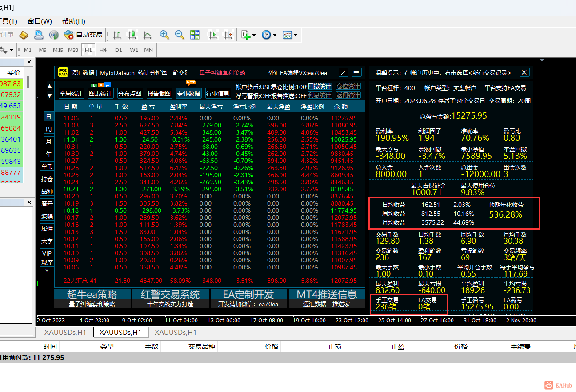This screenshot has width=576, height=392.
Task: Click the FX DATA logo icon
Action: point(63,72)
